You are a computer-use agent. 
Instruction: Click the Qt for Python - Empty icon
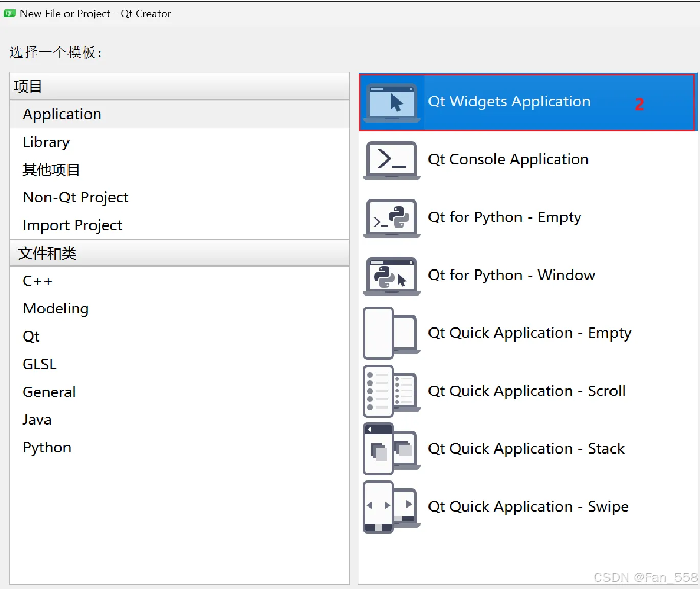pyautogui.click(x=392, y=218)
